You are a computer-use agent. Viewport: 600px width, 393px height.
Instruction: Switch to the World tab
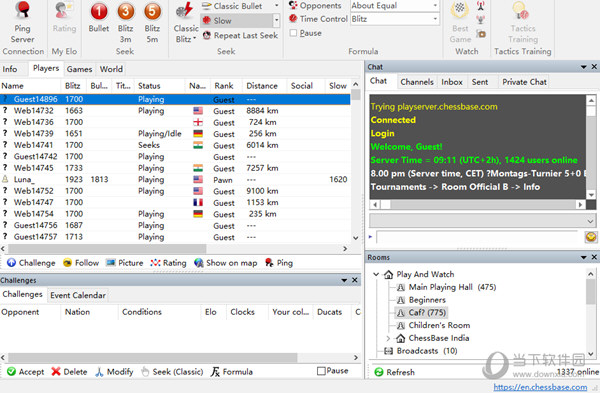tap(111, 69)
